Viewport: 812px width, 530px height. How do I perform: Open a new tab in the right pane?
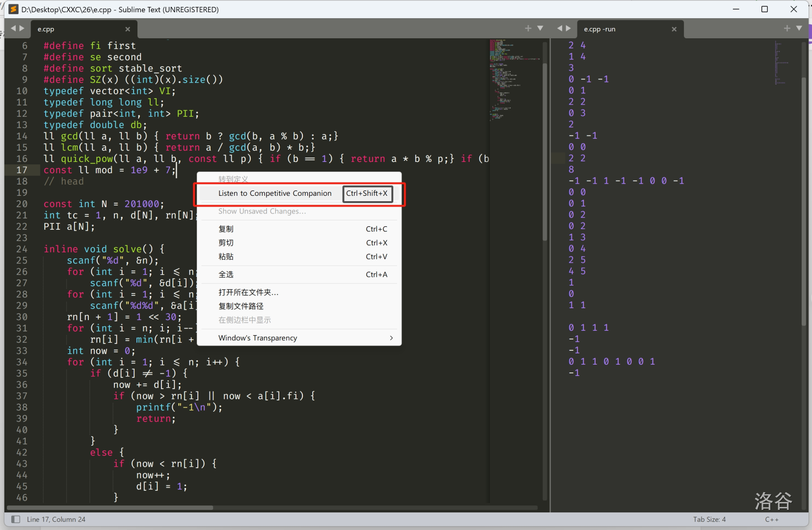tap(786, 28)
